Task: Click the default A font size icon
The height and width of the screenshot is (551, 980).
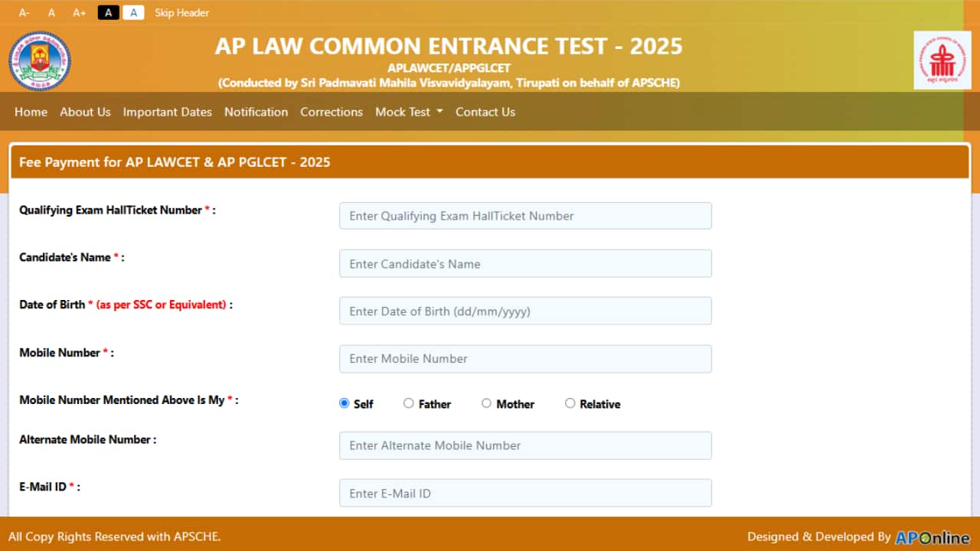Action: (51, 12)
